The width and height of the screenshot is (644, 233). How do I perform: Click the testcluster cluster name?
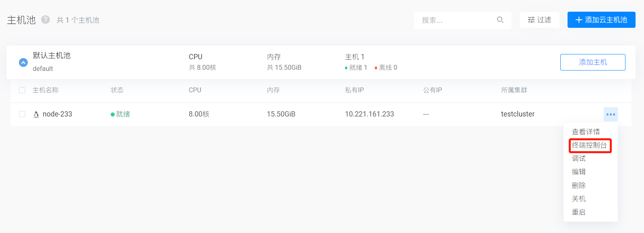coord(518,114)
